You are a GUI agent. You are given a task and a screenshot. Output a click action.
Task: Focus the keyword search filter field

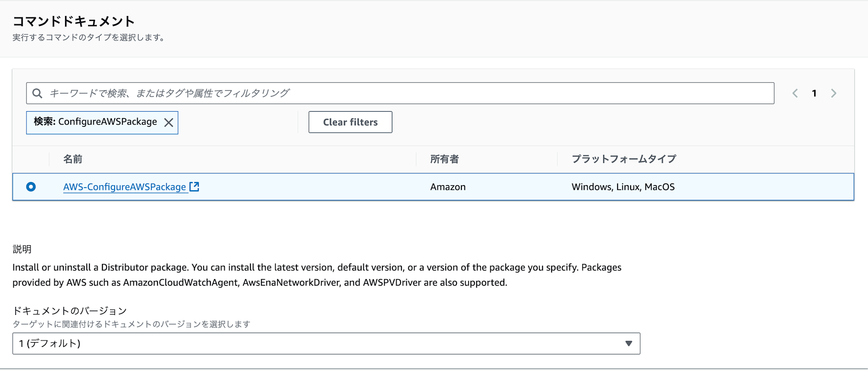click(x=400, y=93)
